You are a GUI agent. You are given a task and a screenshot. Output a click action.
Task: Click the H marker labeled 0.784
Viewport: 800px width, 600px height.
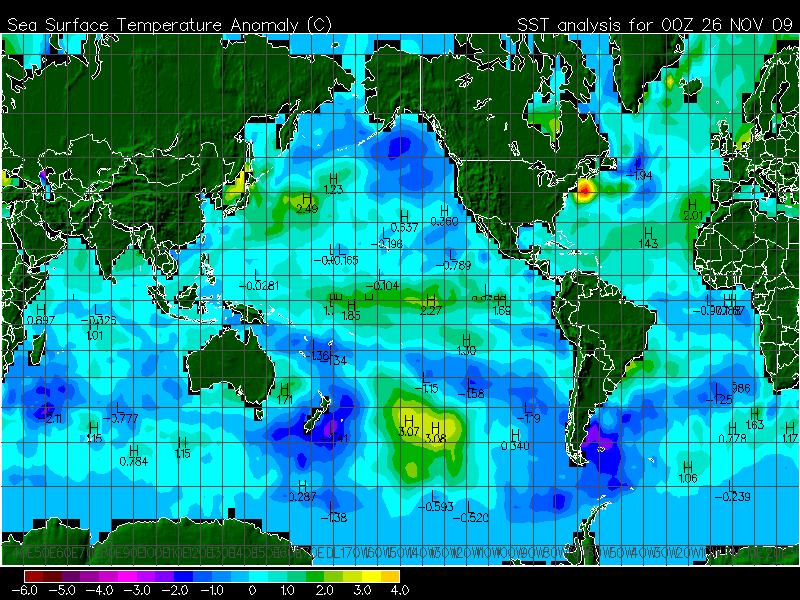click(133, 451)
